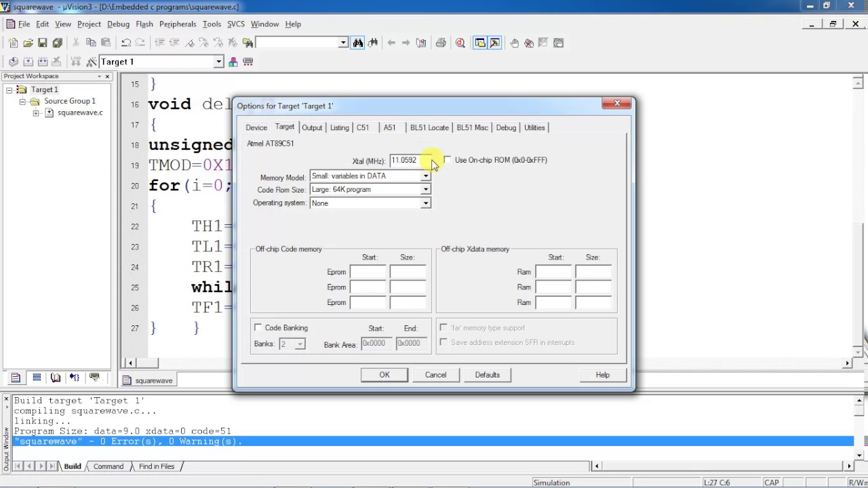Click the Options for Target wand icon
The height and width of the screenshot is (488, 868).
pyautogui.click(x=92, y=62)
